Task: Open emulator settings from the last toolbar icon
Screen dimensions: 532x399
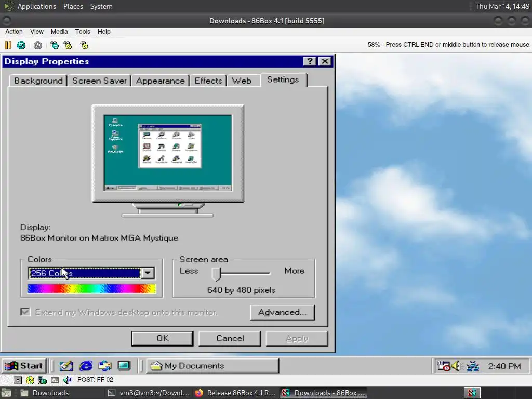Action: point(84,45)
